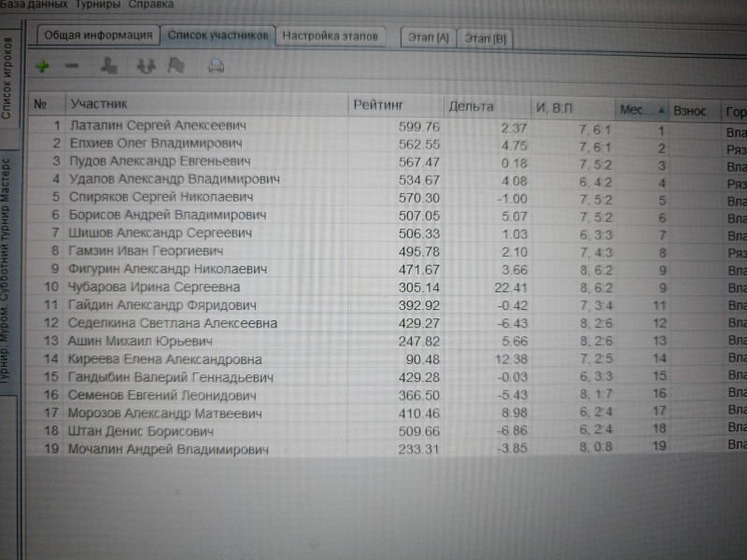This screenshot has height=560, width=747.
Task: Sort by the Взнос column header
Action: click(x=694, y=111)
